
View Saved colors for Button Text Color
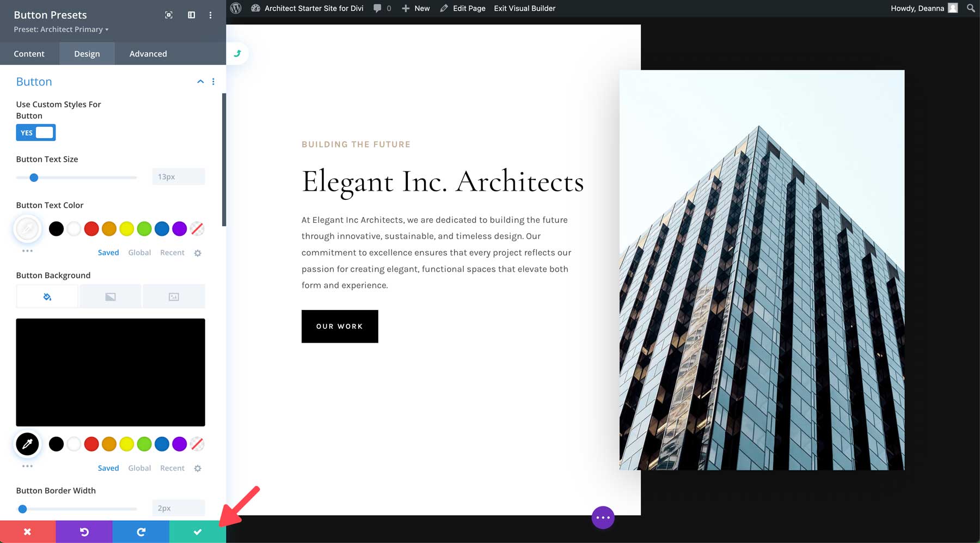(x=108, y=252)
